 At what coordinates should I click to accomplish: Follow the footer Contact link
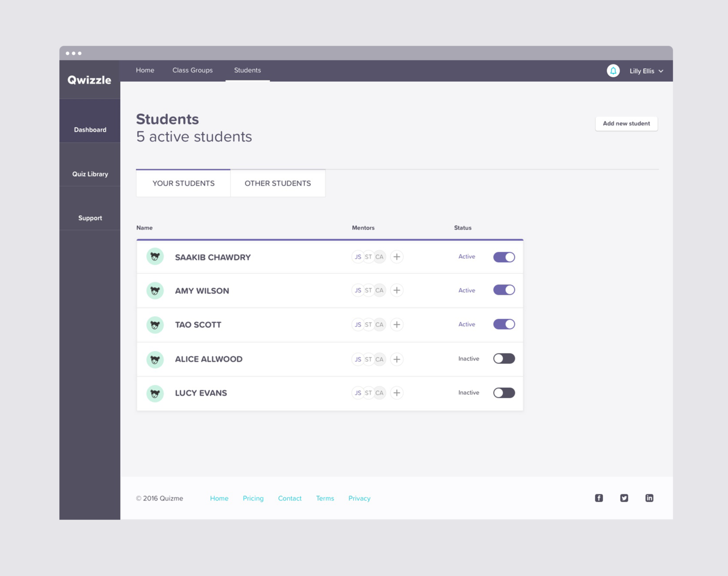[290, 498]
